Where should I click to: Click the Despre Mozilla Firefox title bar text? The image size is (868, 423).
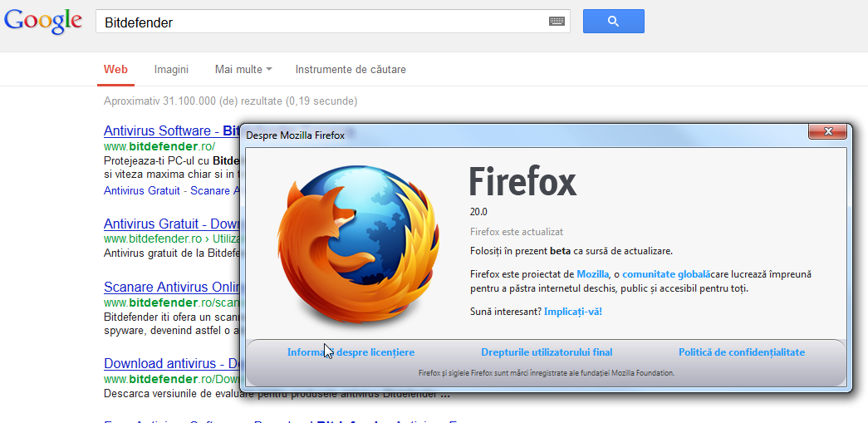click(295, 135)
